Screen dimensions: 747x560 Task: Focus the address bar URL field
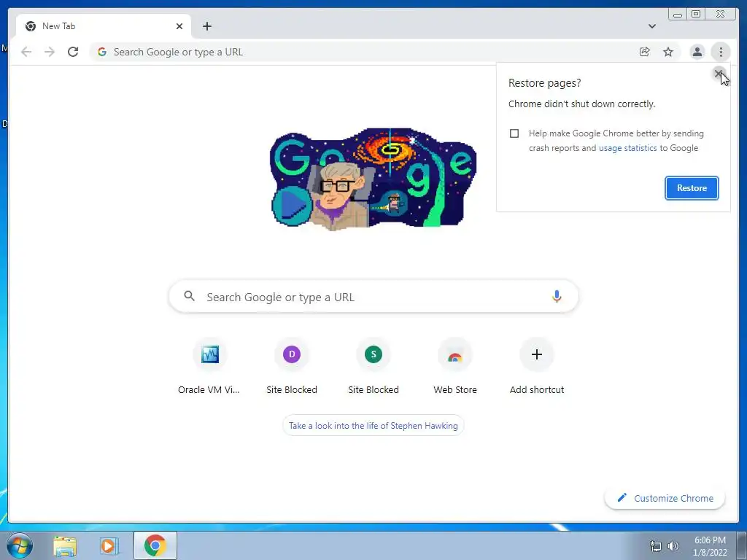[x=362, y=52]
